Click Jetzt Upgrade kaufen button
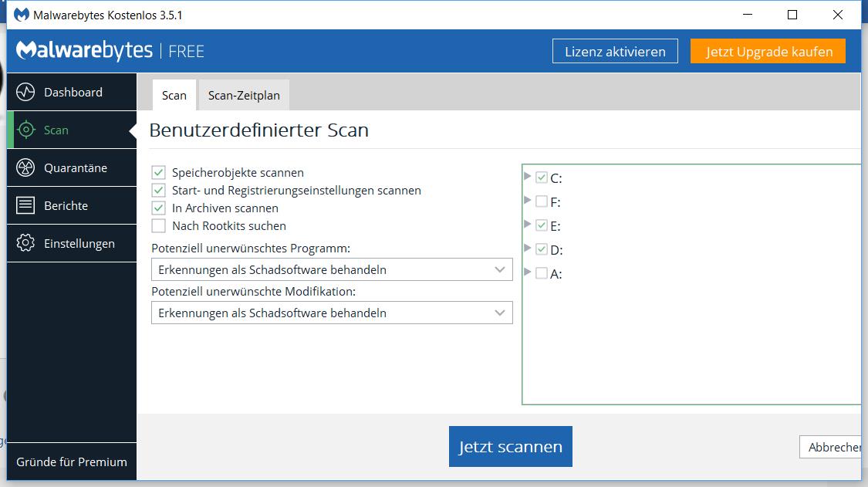 tap(768, 51)
